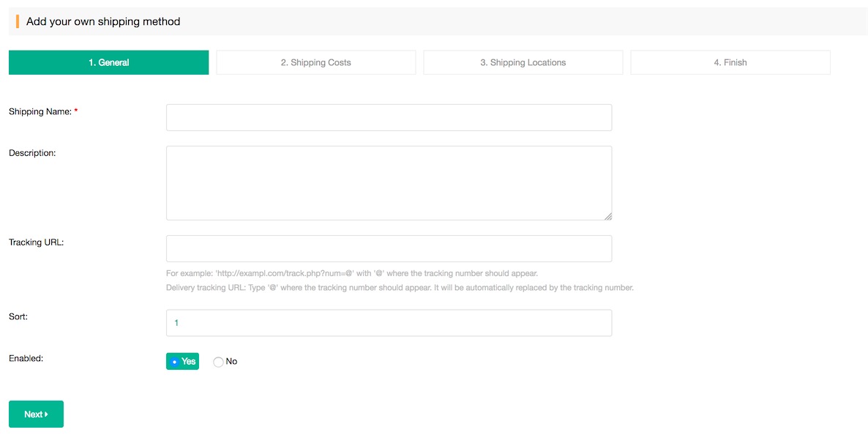This screenshot has height=435, width=868.
Task: Select the Finish step tab
Action: tap(730, 62)
